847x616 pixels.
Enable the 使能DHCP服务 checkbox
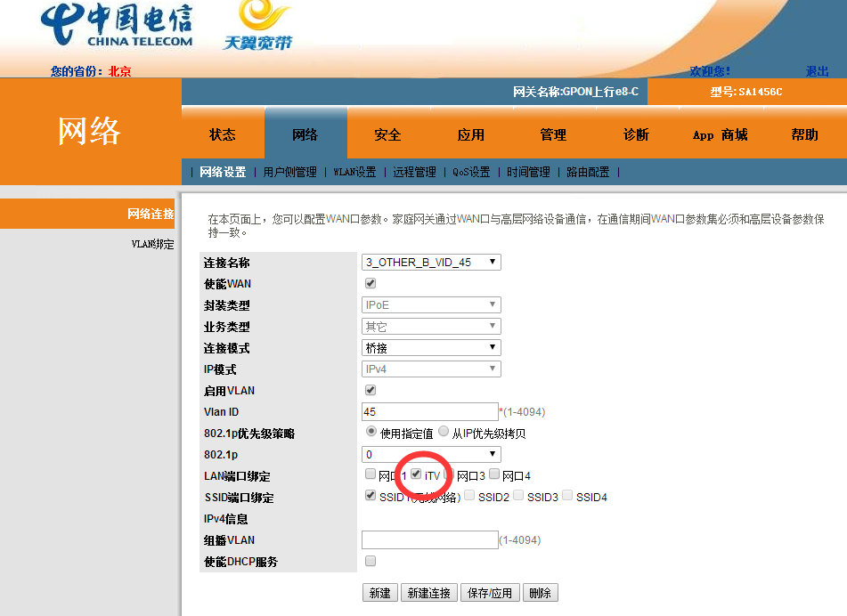pos(371,561)
